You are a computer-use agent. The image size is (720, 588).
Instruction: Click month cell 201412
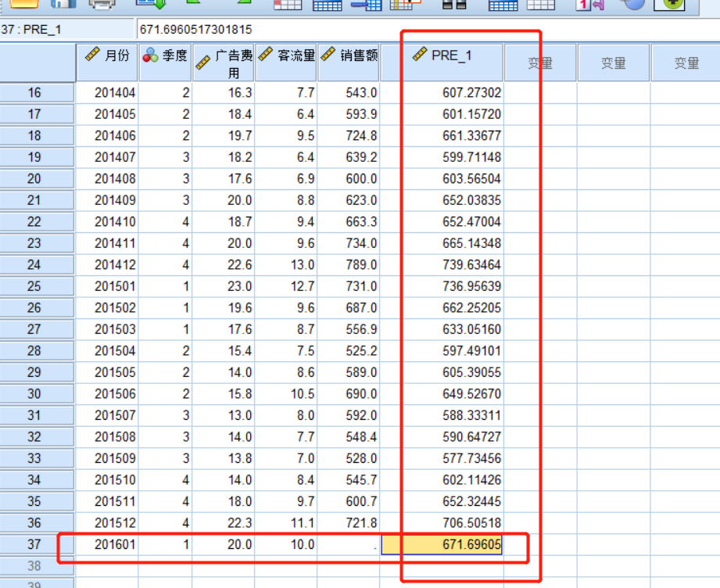107,264
